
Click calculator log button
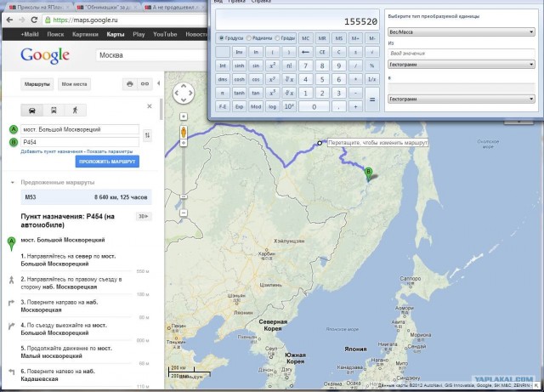(x=272, y=106)
